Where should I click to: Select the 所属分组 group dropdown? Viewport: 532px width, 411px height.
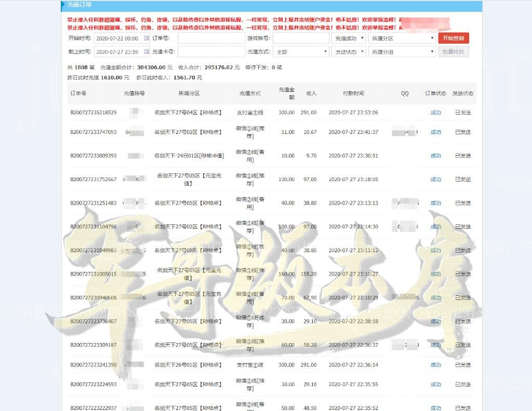coord(402,52)
